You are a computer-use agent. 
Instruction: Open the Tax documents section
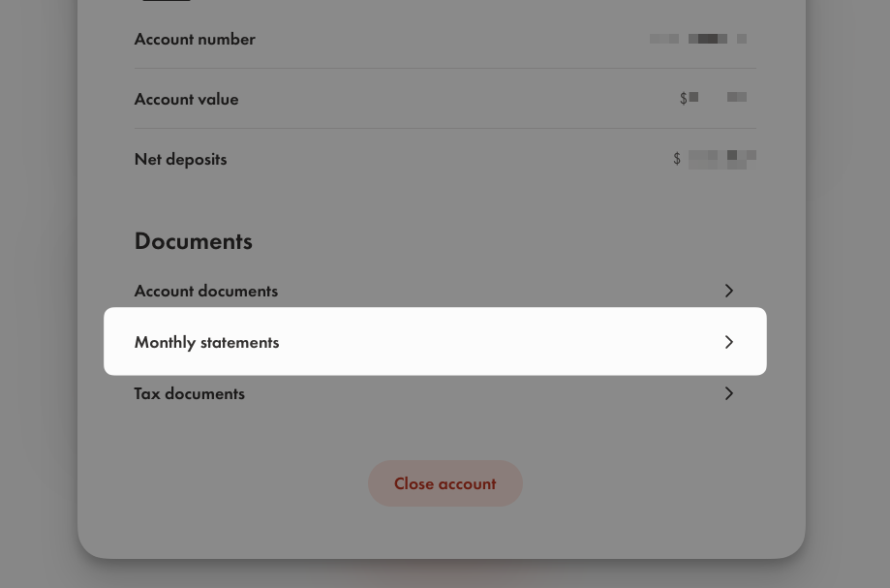[x=189, y=393]
